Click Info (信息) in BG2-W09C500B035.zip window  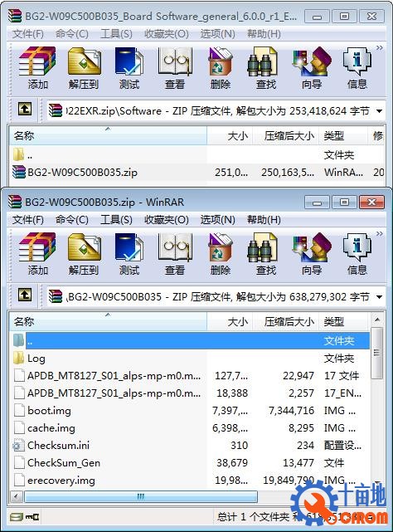(357, 254)
